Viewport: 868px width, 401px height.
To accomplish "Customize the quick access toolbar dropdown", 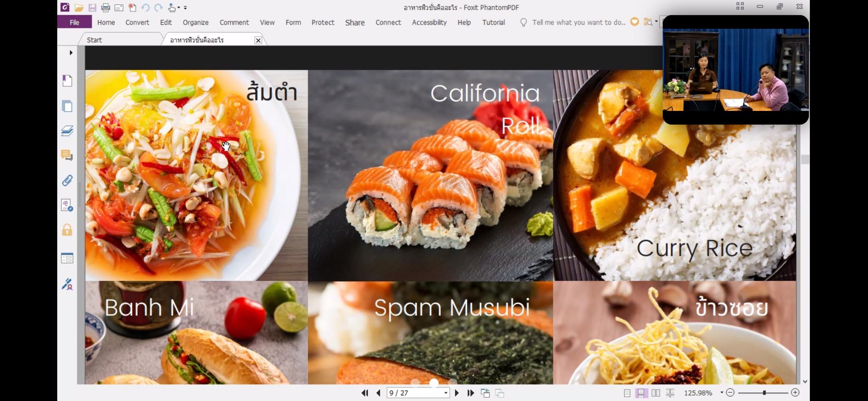I will pyautogui.click(x=185, y=8).
